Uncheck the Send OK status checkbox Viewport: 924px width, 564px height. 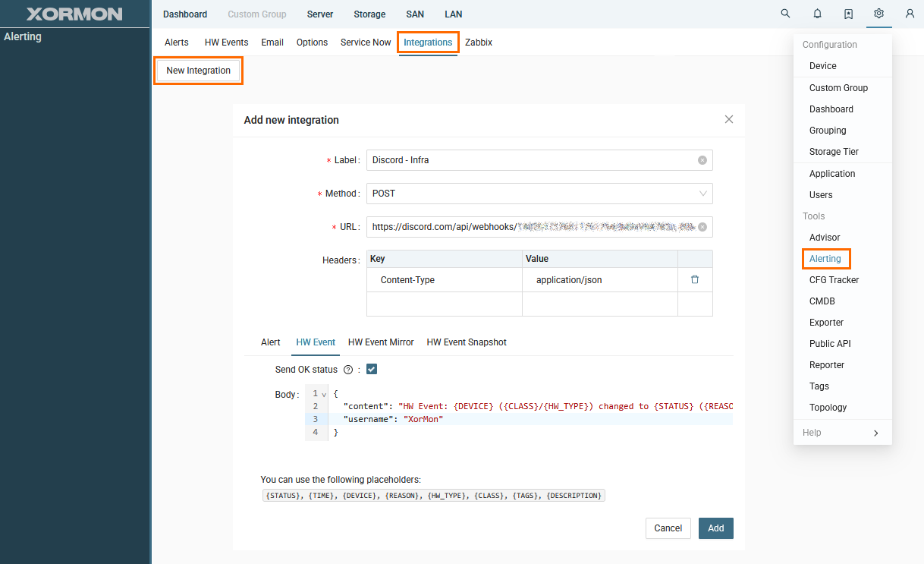coord(372,370)
